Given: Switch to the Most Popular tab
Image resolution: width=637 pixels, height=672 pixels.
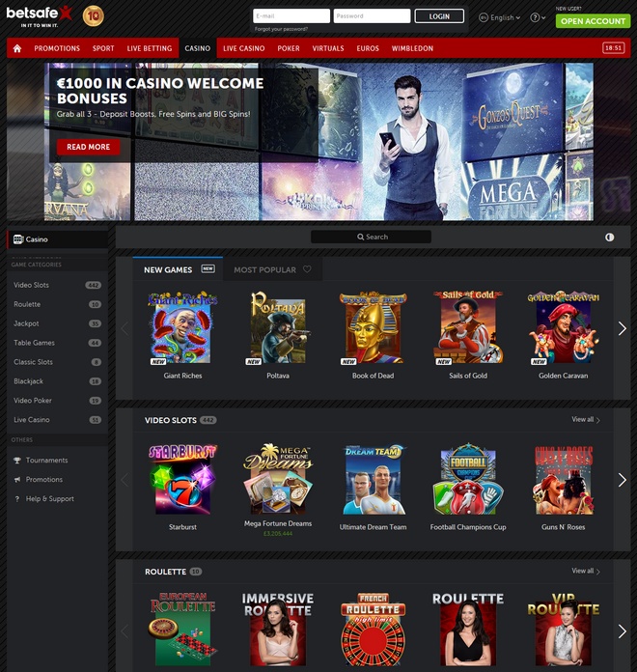Looking at the screenshot, I should (272, 269).
